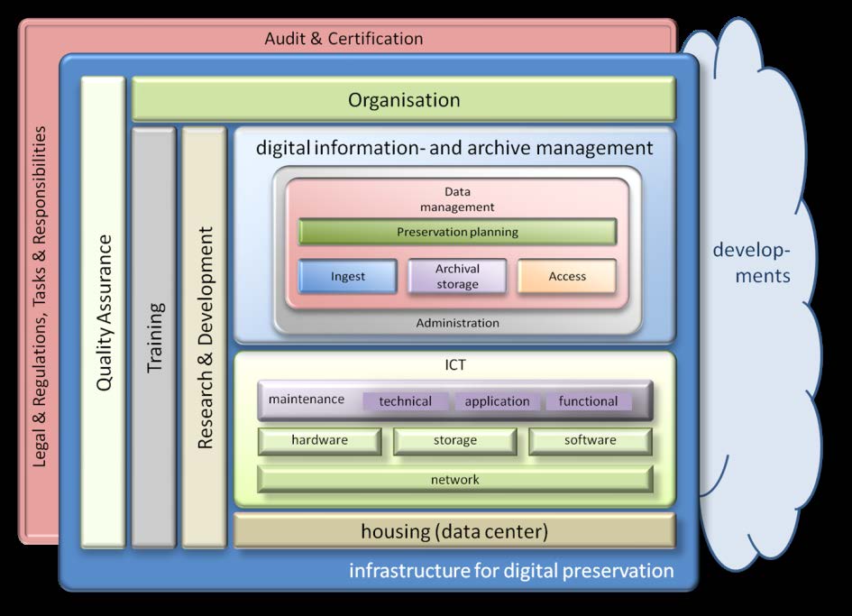Select the Data management label

457,199
